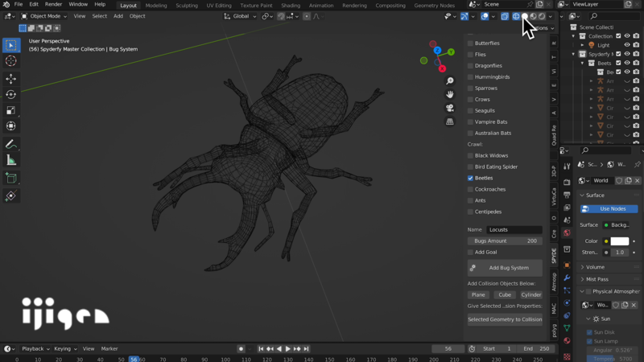The image size is (644, 362).
Task: Enable the Crows checkbox
Action: coord(470,99)
